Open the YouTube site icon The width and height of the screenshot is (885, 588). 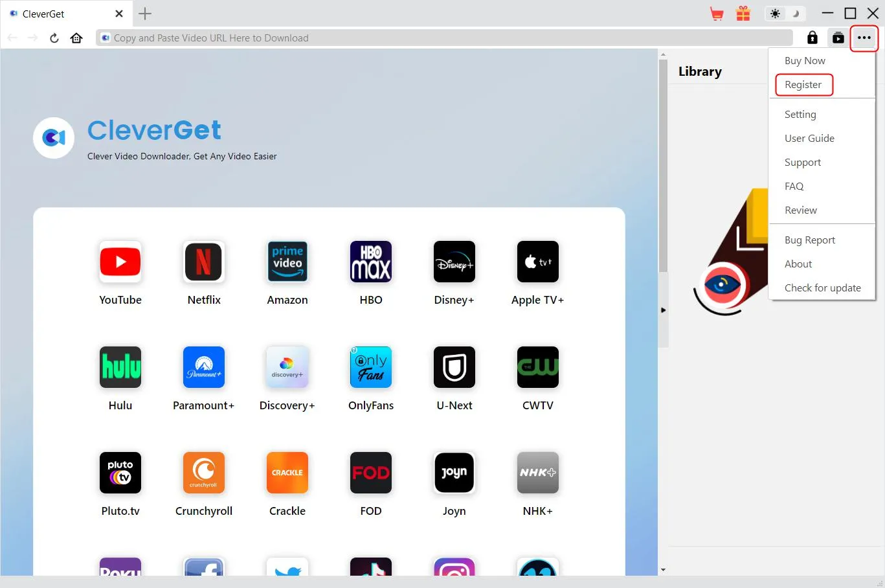pos(120,262)
